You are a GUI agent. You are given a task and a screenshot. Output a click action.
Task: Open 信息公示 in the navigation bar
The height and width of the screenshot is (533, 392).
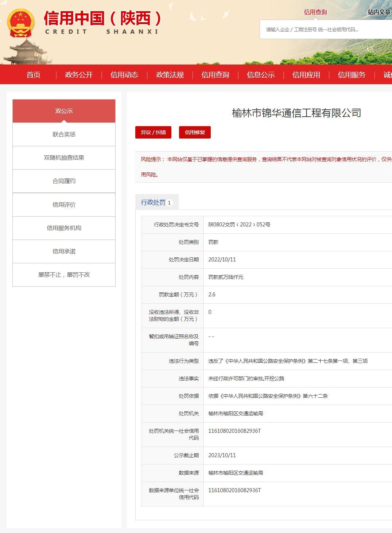tap(261, 75)
